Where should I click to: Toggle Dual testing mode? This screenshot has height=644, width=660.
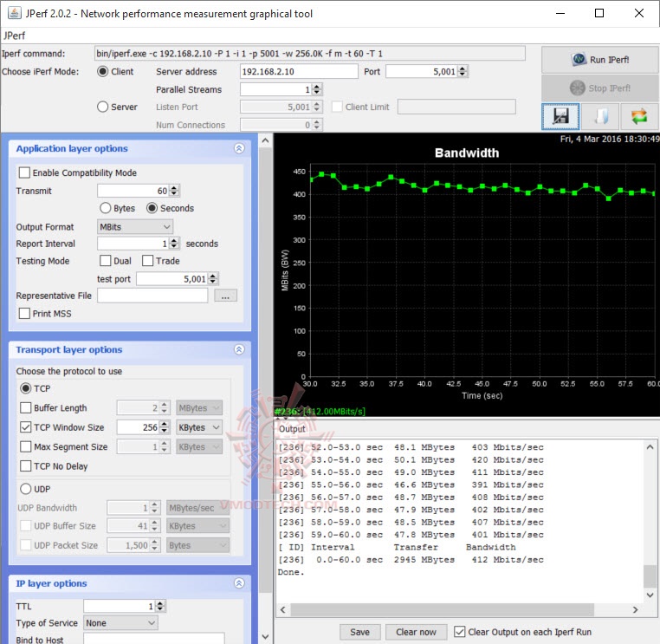click(x=105, y=261)
